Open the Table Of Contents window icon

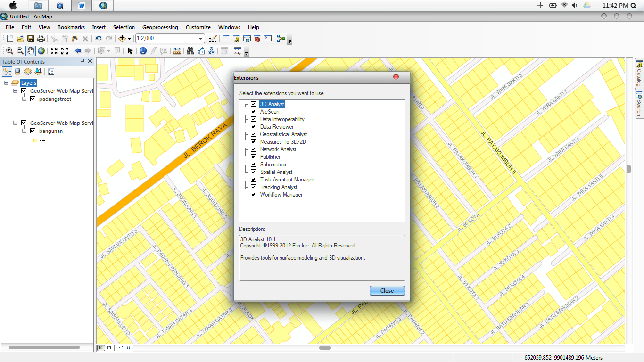(226, 39)
